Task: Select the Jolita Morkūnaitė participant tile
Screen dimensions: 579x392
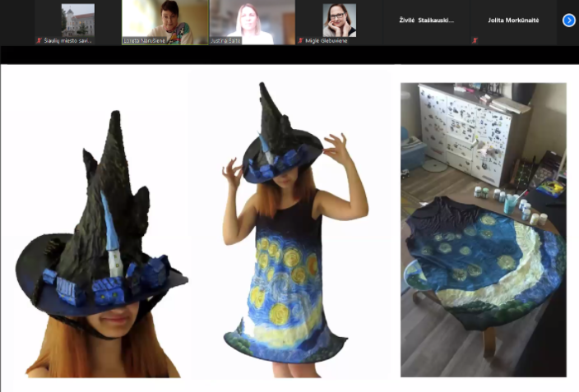Action: coord(513,22)
